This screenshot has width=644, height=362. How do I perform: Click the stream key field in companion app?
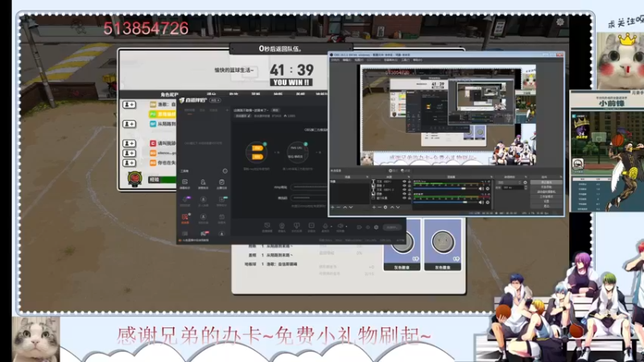(x=309, y=198)
